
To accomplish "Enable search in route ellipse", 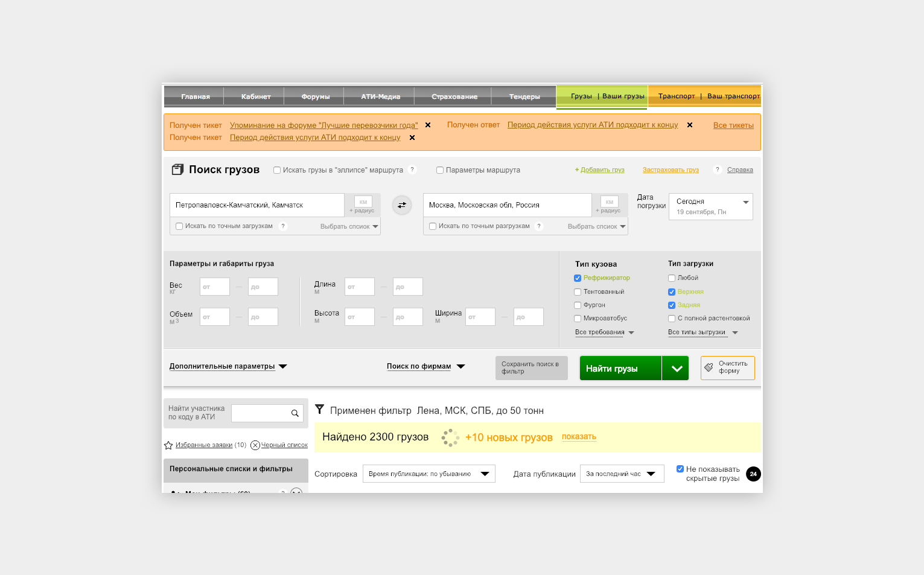I will coord(277,170).
